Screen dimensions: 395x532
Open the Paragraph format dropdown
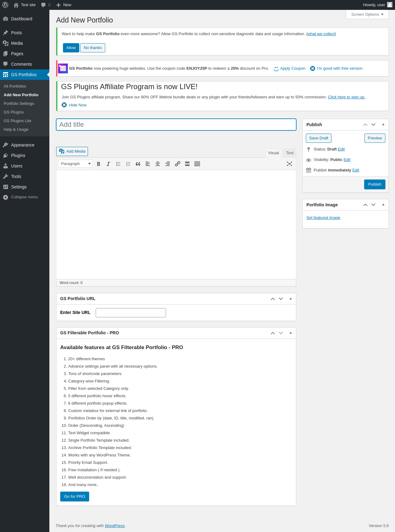click(x=75, y=164)
